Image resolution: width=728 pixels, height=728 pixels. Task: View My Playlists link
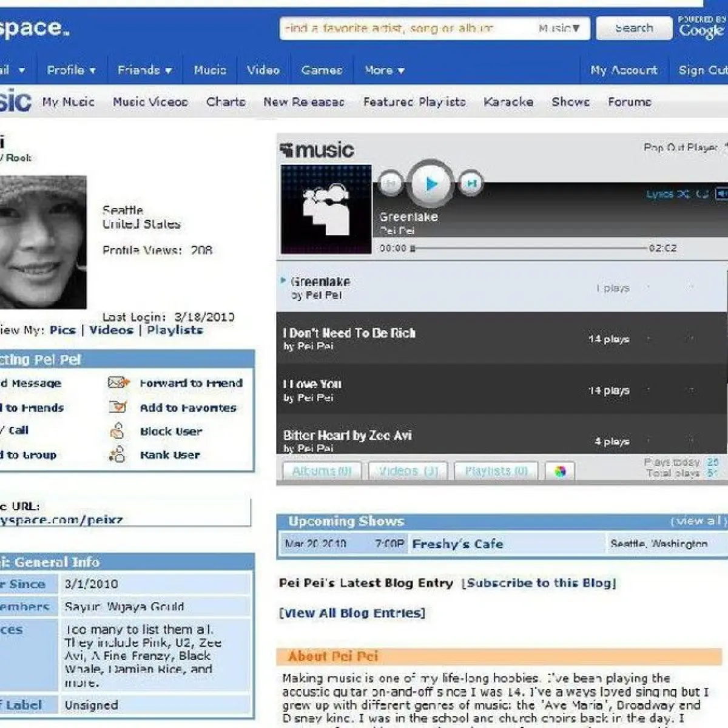175,330
